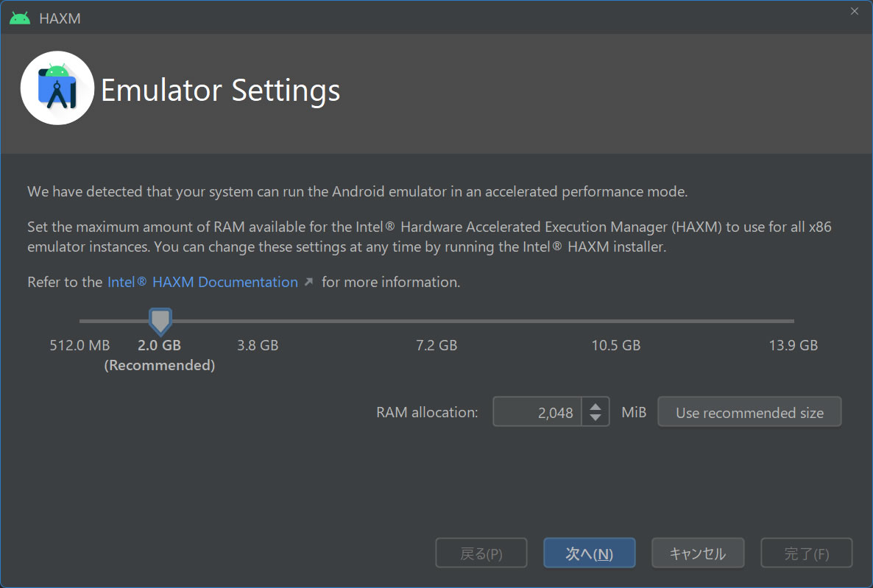873x588 pixels.
Task: Click the キャンセル cancel button
Action: pyautogui.click(x=697, y=553)
